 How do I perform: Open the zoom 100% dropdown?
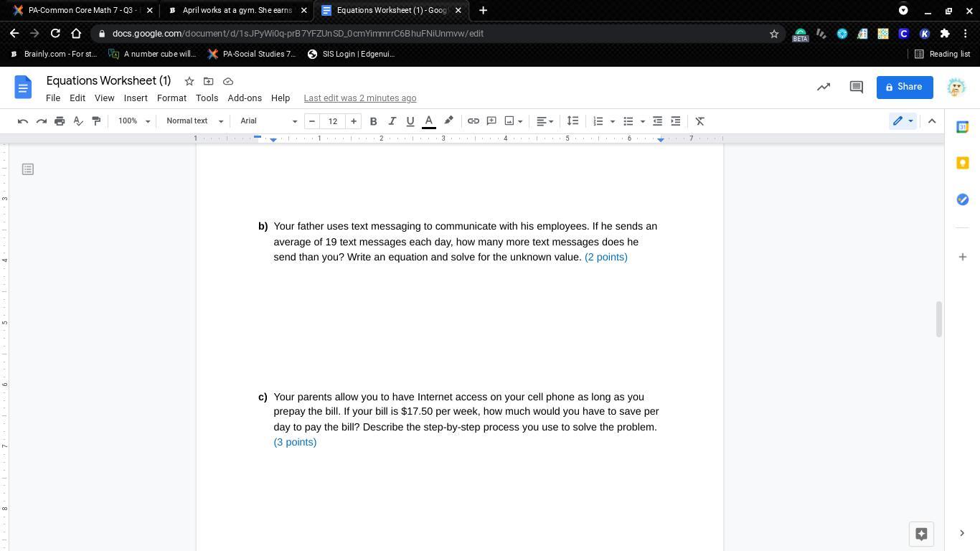pyautogui.click(x=134, y=121)
